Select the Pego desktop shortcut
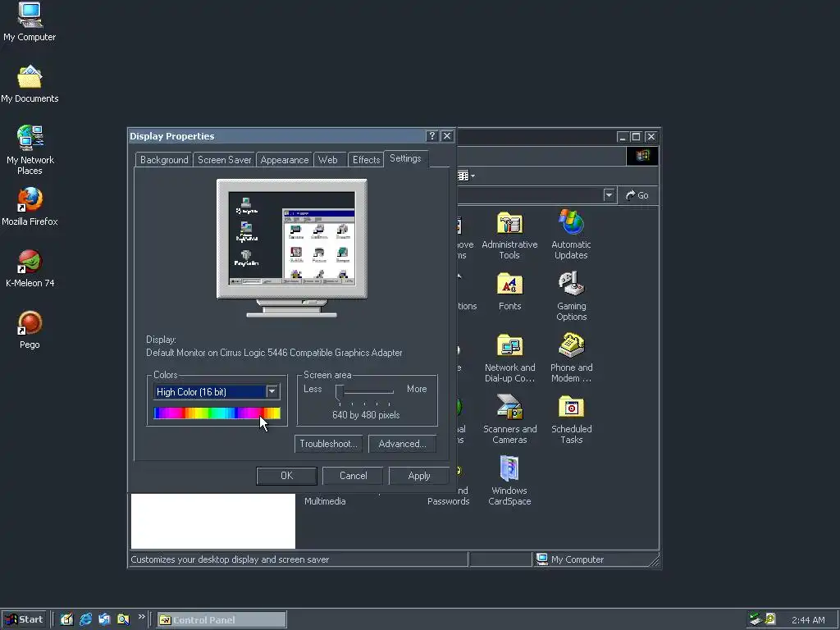840x630 pixels. 30,330
